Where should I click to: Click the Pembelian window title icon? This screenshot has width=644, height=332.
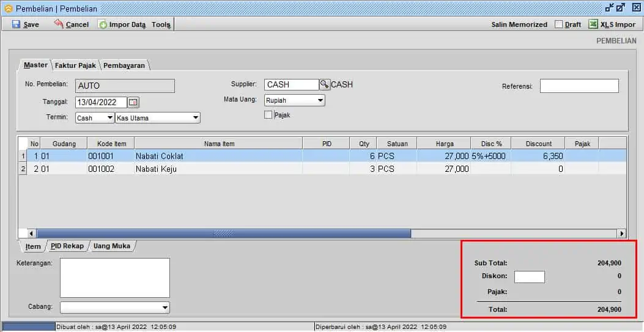[x=8, y=8]
